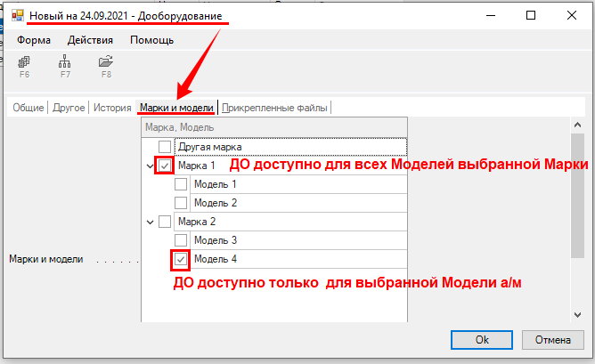Collapse the Марка 2 tree node
The image size is (595, 364).
point(150,222)
